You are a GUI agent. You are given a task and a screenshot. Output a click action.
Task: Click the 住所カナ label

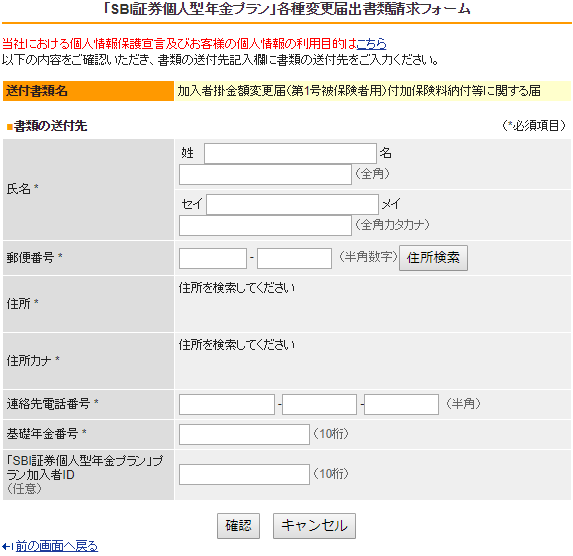(29, 361)
